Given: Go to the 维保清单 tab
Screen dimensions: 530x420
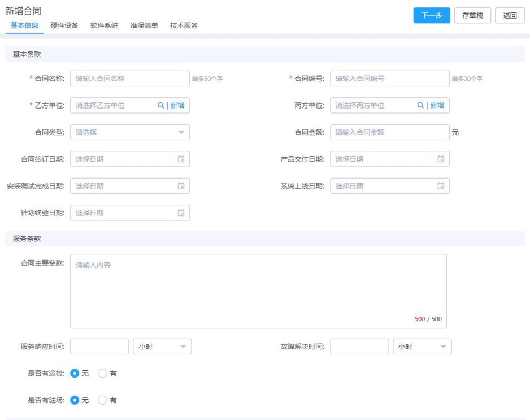Looking at the screenshot, I should [x=144, y=25].
